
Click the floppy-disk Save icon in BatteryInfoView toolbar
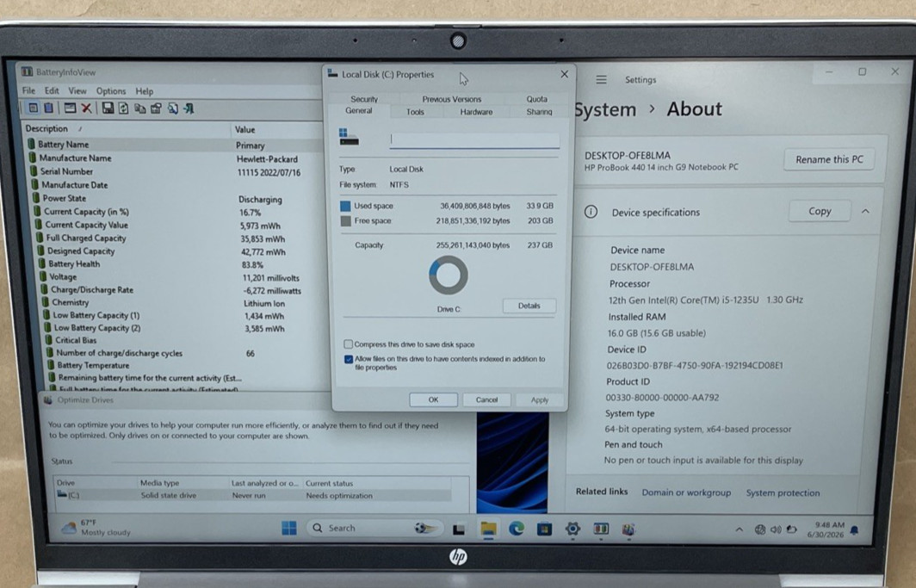(x=108, y=108)
